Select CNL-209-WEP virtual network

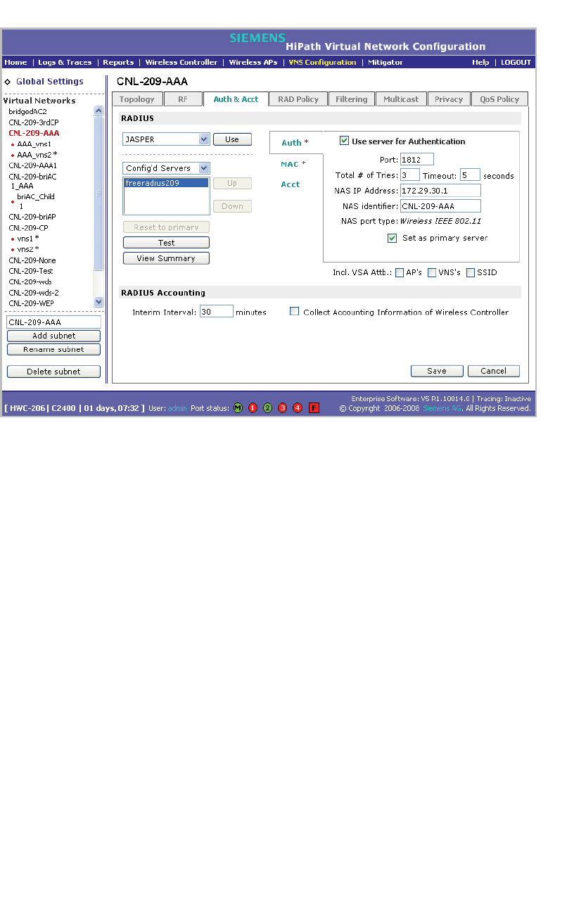(x=31, y=303)
